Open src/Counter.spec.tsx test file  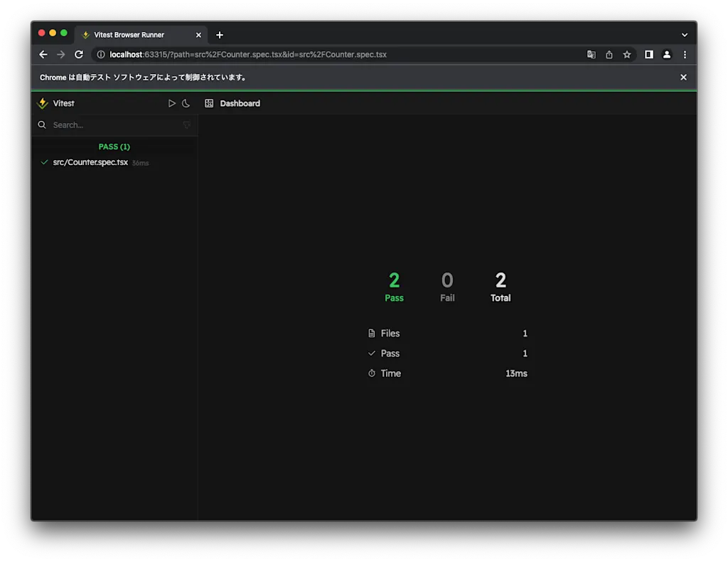(90, 162)
